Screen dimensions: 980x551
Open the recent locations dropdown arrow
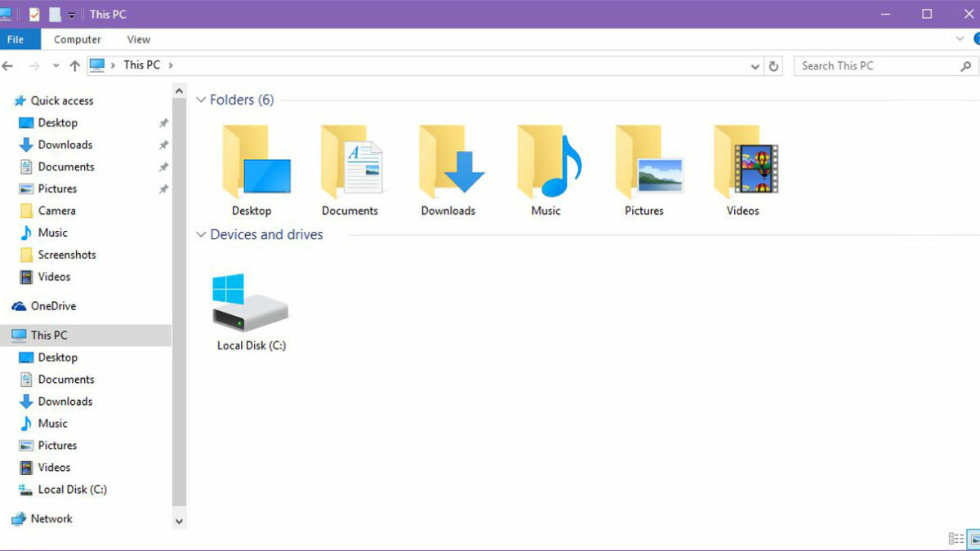(56, 66)
